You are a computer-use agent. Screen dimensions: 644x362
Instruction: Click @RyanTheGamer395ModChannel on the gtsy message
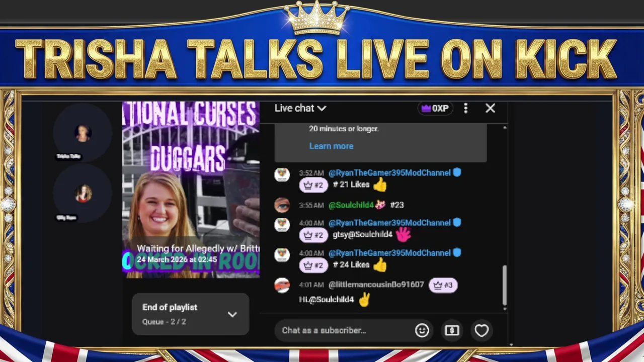(x=389, y=223)
